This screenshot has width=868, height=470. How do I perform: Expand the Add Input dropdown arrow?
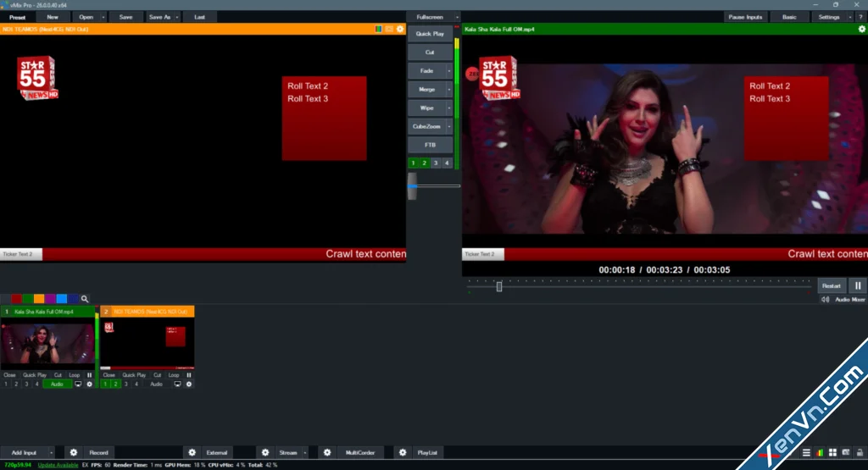[51, 452]
